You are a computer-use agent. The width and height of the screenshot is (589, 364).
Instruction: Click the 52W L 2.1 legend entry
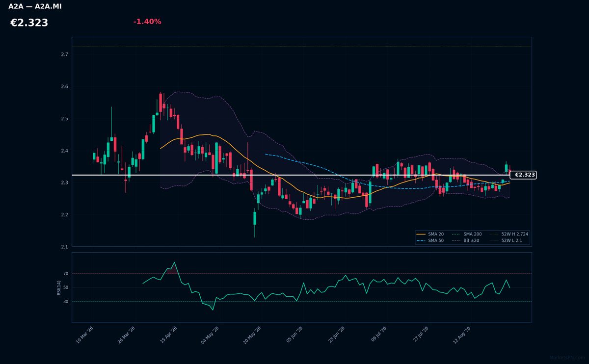[506, 240]
